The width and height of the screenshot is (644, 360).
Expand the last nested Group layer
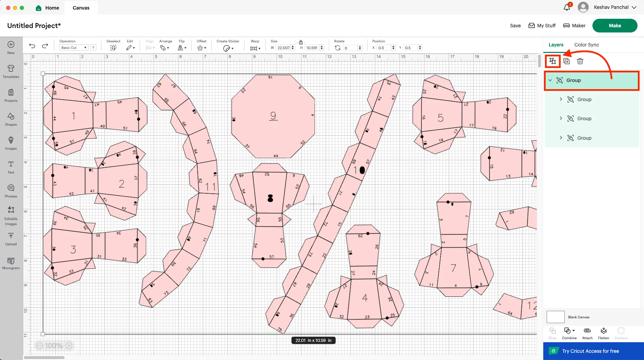[561, 138]
